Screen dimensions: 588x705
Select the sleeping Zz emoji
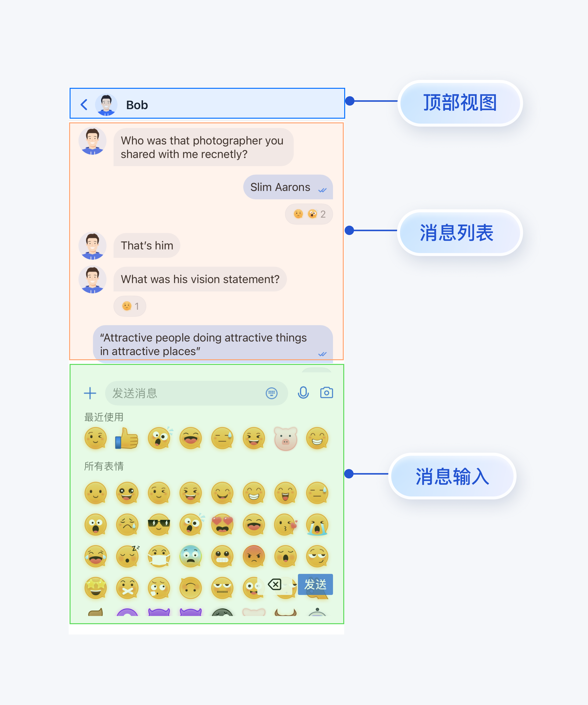tap(127, 556)
